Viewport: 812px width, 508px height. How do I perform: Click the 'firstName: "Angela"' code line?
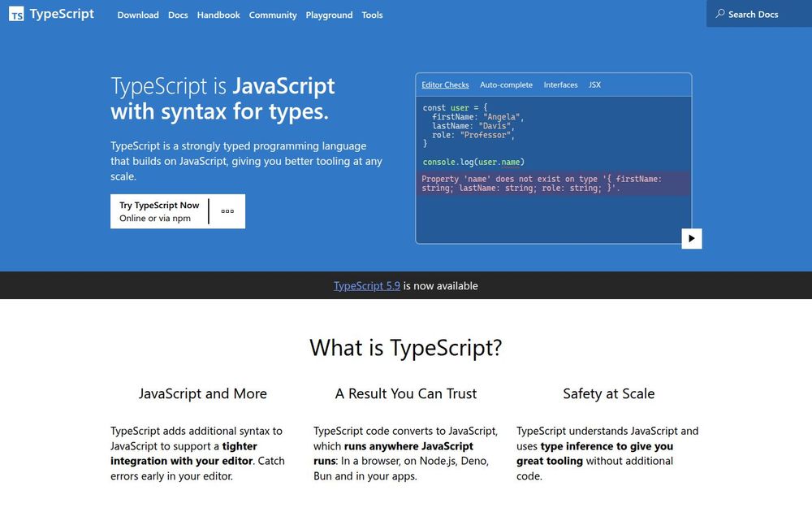pos(478,117)
